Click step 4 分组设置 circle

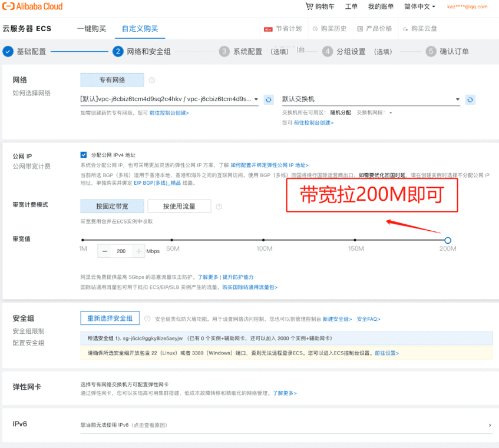pos(328,51)
